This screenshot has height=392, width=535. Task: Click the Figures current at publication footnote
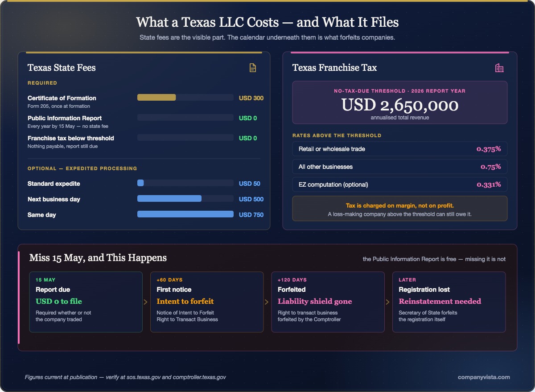pyautogui.click(x=125, y=377)
